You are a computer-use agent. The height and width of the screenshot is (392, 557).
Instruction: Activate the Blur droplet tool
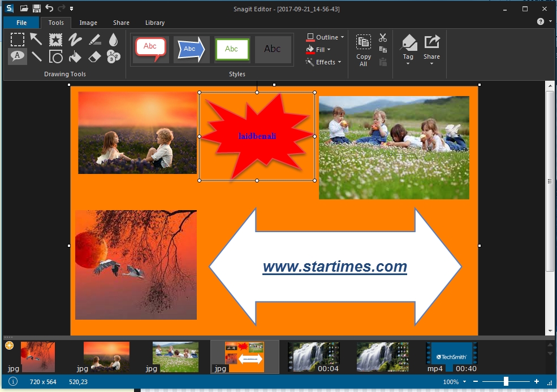[114, 39]
